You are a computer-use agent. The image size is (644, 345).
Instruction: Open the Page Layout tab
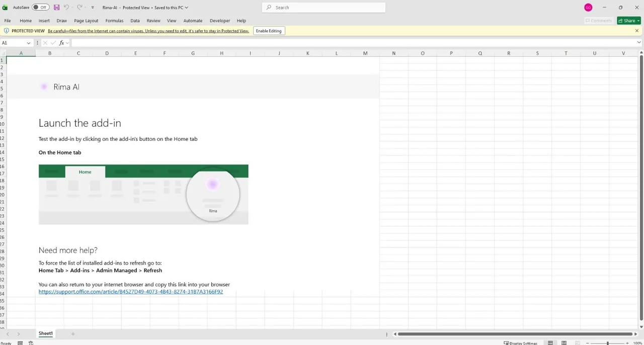click(86, 21)
